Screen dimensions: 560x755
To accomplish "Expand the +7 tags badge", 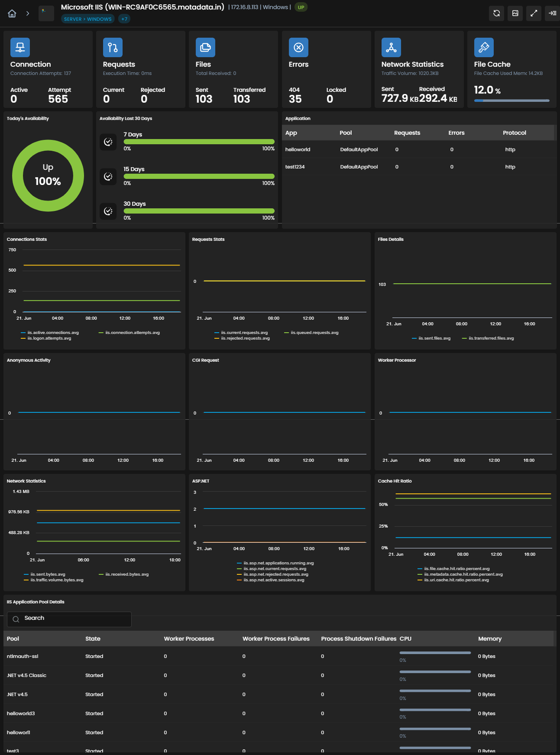I will point(124,19).
